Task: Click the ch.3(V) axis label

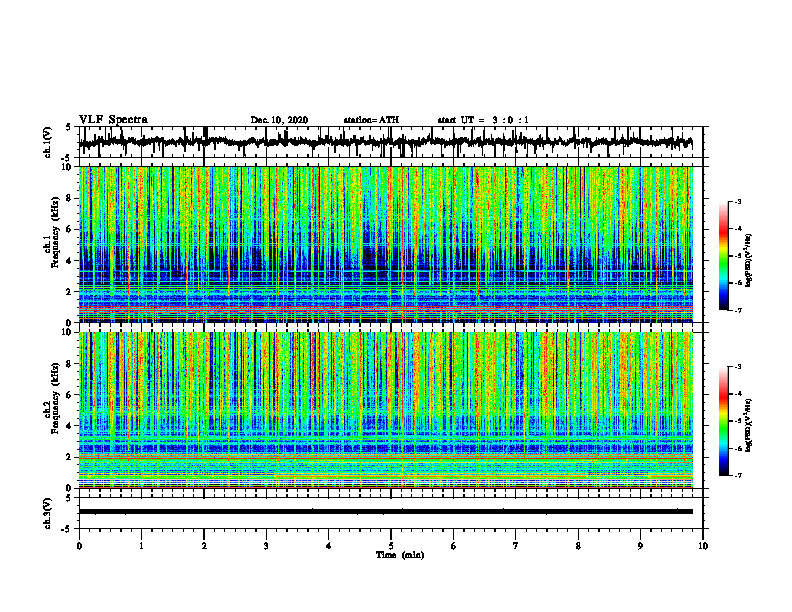Action: tap(47, 513)
